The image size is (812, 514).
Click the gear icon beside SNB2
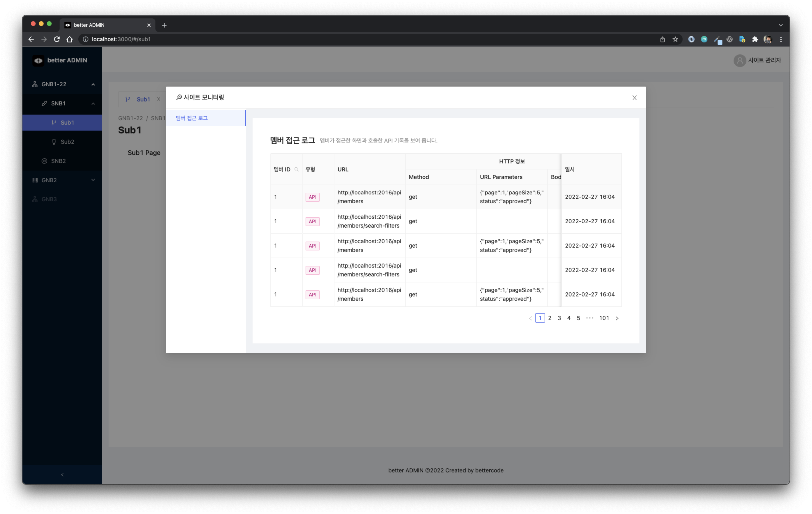pos(45,161)
